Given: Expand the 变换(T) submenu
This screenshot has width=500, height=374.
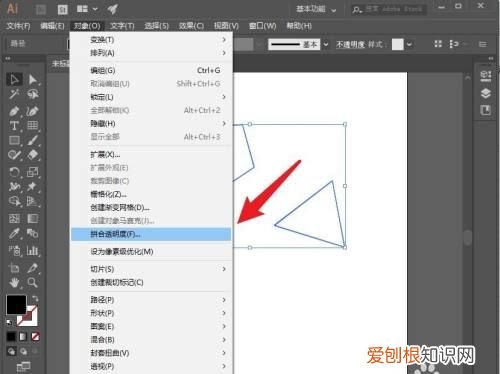Looking at the screenshot, I should tap(151, 40).
